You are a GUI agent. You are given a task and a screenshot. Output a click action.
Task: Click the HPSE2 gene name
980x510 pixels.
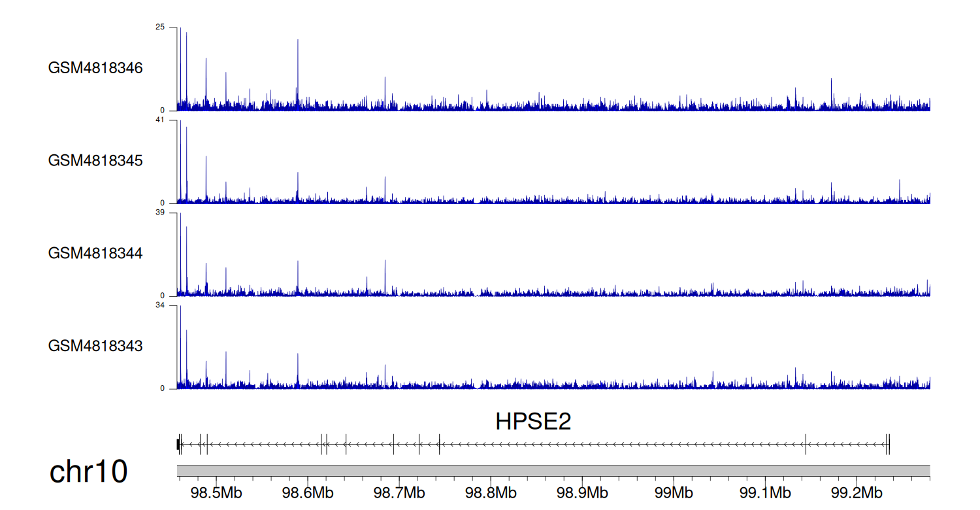[533, 422]
